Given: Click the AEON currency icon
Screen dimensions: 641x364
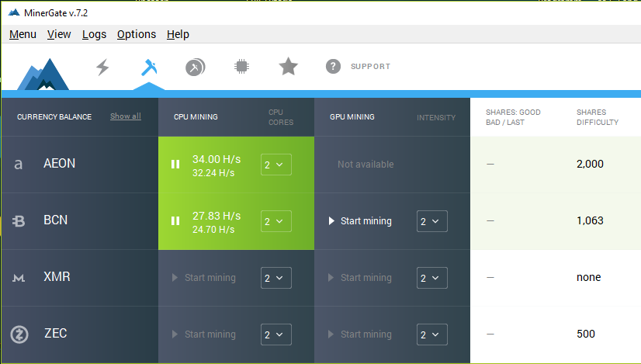Looking at the screenshot, I should (x=18, y=165).
